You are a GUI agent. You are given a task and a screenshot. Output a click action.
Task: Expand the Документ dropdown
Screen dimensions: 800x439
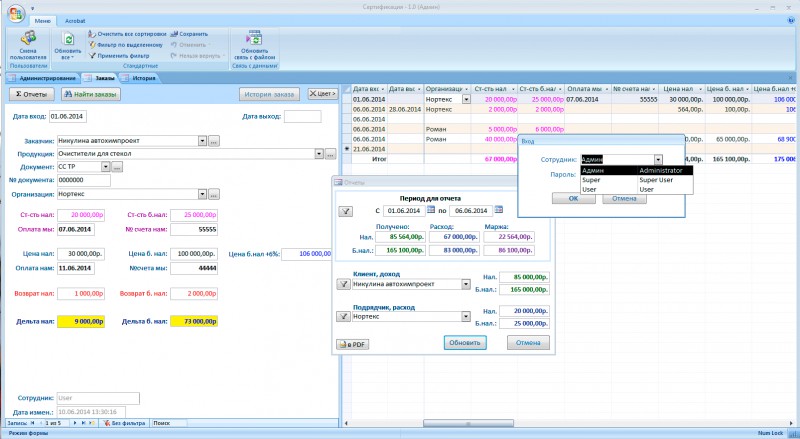click(x=106, y=167)
